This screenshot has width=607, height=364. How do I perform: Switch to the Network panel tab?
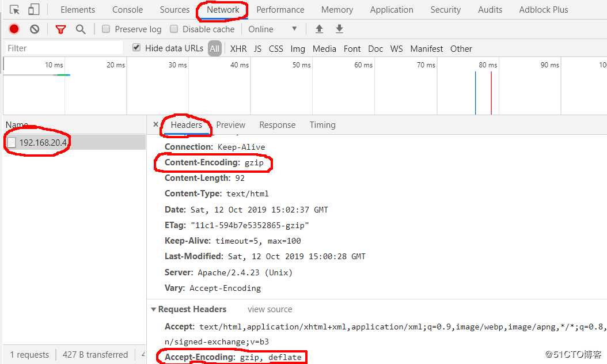tap(223, 10)
